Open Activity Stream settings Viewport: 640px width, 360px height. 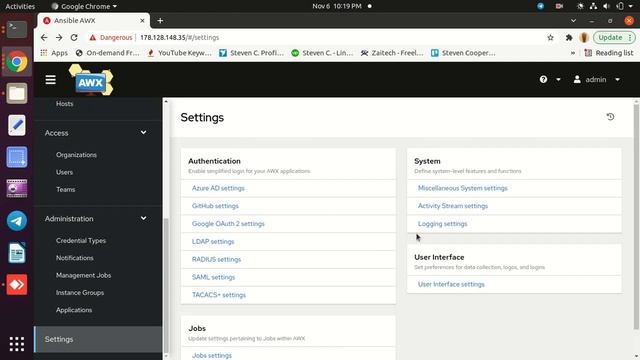453,206
